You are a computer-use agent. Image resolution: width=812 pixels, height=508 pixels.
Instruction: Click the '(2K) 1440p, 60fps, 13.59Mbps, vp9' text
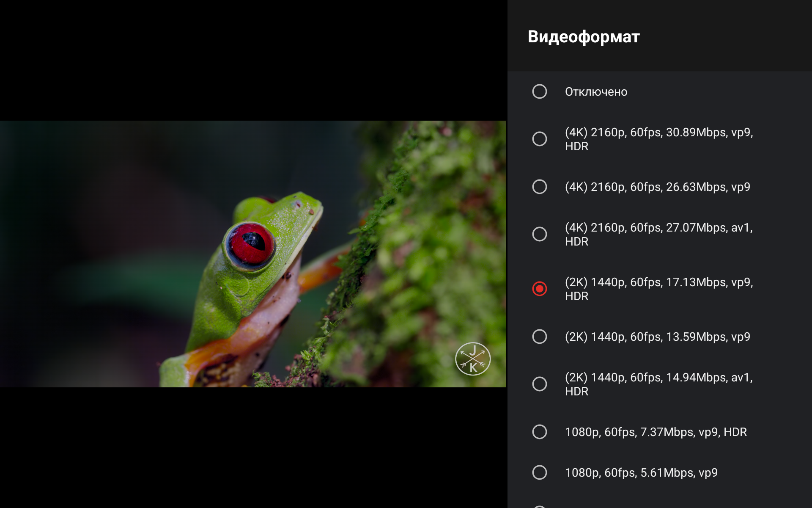pyautogui.click(x=658, y=337)
